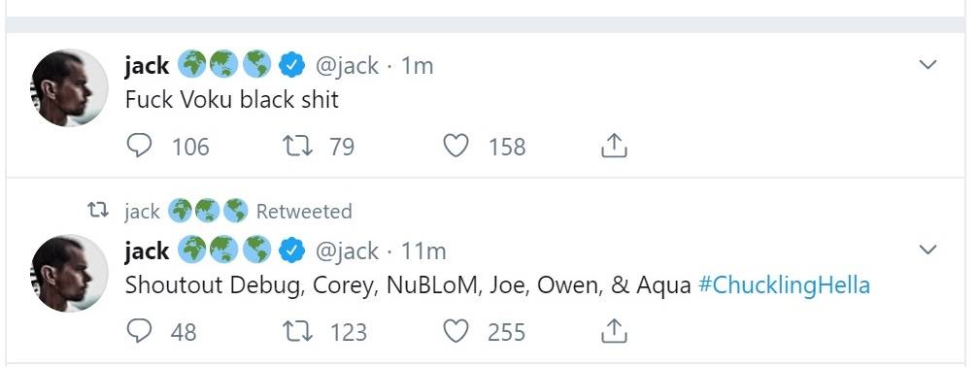Retweet the first tweet with 79 retweets
Viewport: 980px width, 367px height.
point(298,147)
